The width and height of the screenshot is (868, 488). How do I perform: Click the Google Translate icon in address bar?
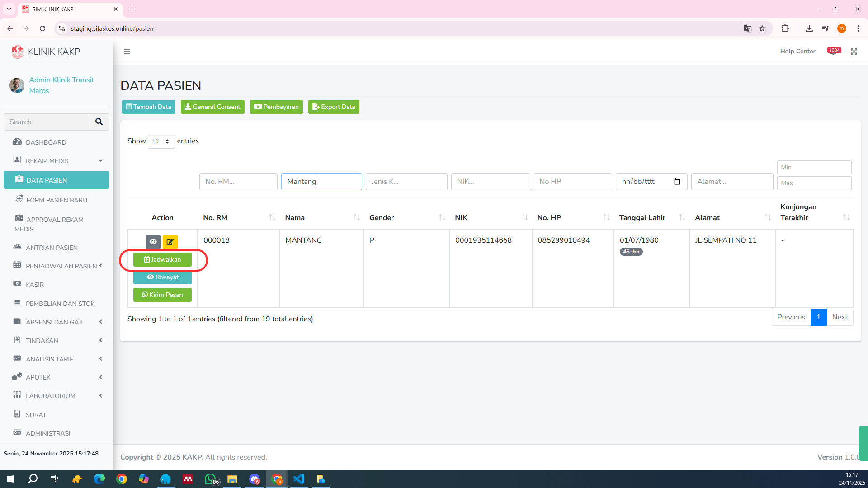coord(747,28)
